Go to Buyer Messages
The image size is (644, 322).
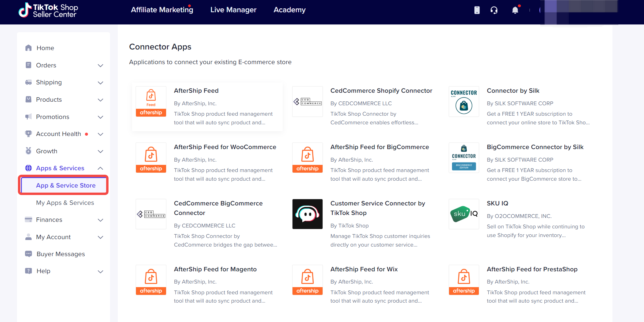click(x=61, y=254)
